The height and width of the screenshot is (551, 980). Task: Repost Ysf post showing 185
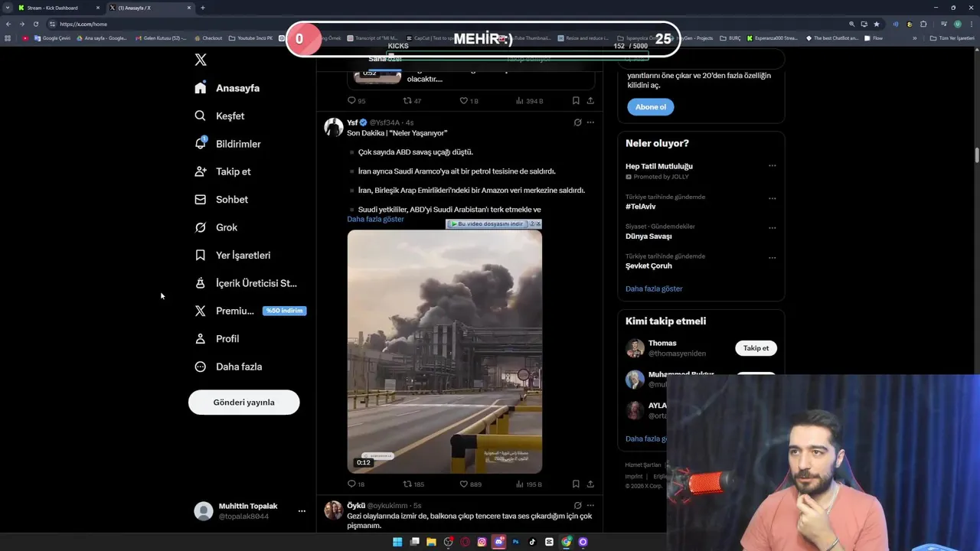click(x=413, y=484)
